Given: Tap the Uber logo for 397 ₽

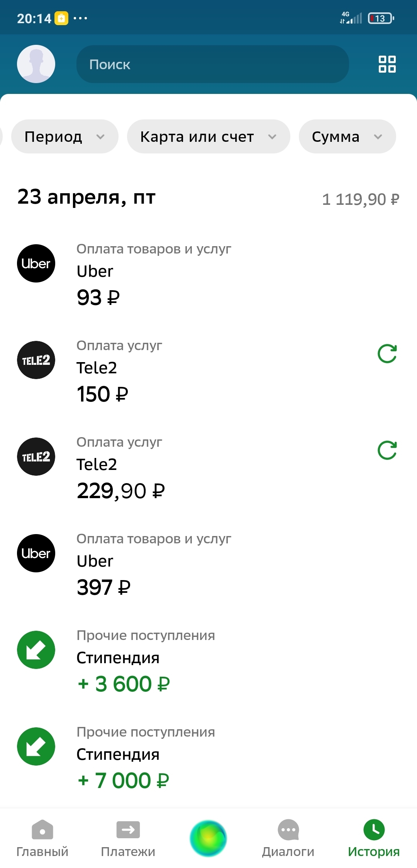Looking at the screenshot, I should click(36, 553).
